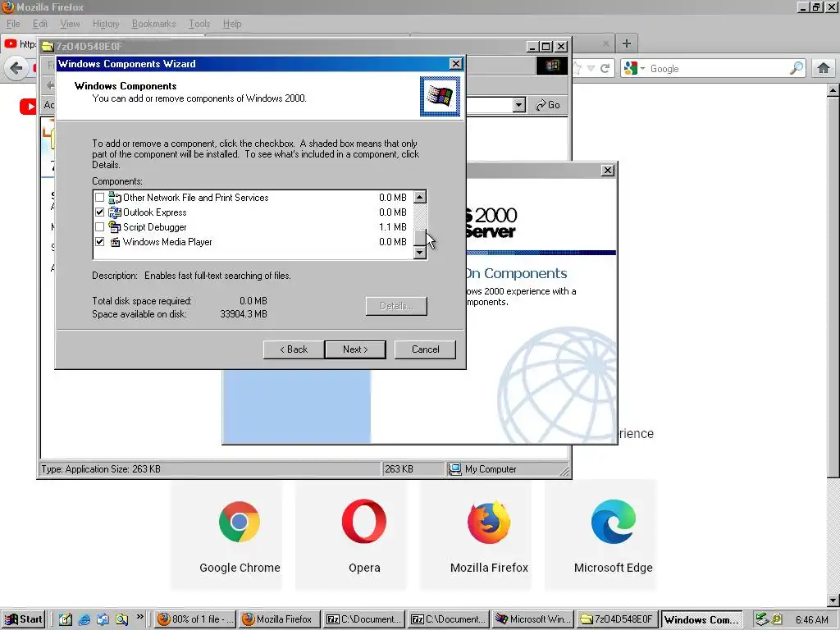Open a new Firefox tab with plus button
This screenshot has height=630, width=840.
coord(626,43)
